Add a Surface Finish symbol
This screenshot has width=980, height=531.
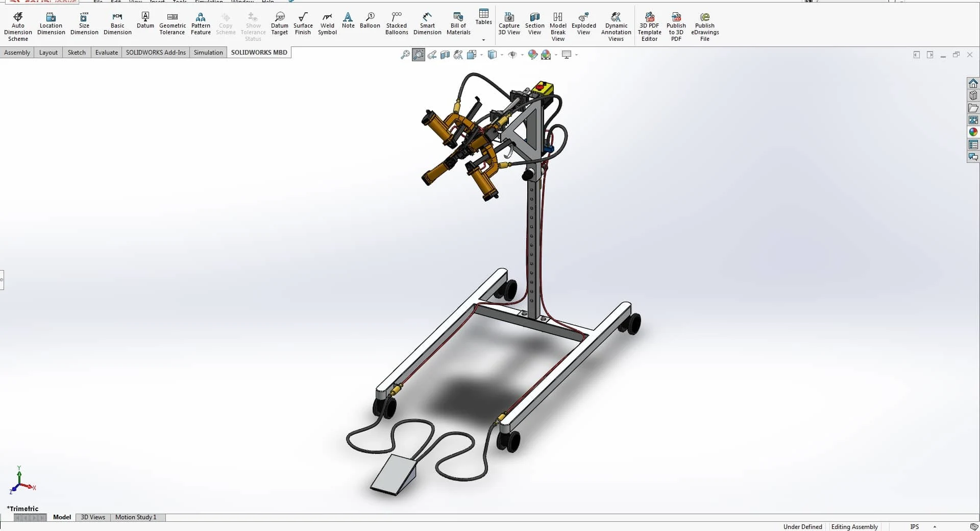click(x=303, y=23)
